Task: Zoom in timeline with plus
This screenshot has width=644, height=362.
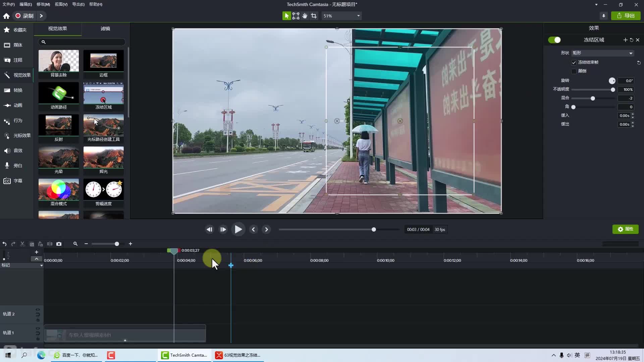Action: (130, 244)
